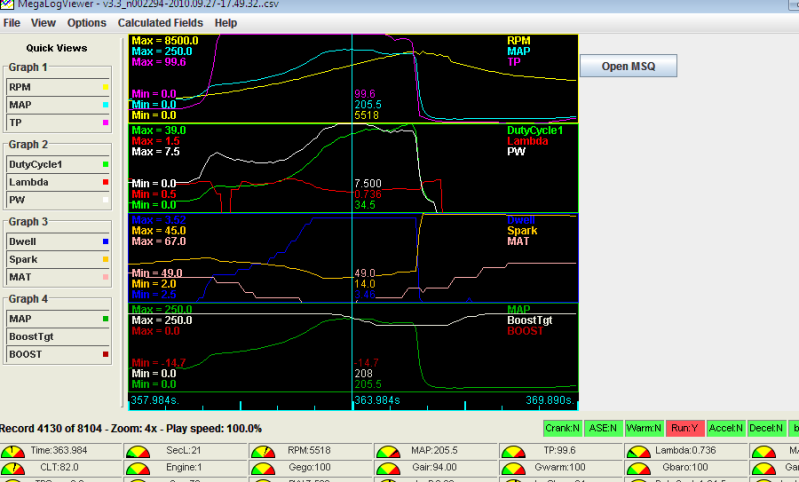Open the Lambda field selector in Graph 2
Image resolution: width=799 pixels, height=482 pixels.
point(56,182)
